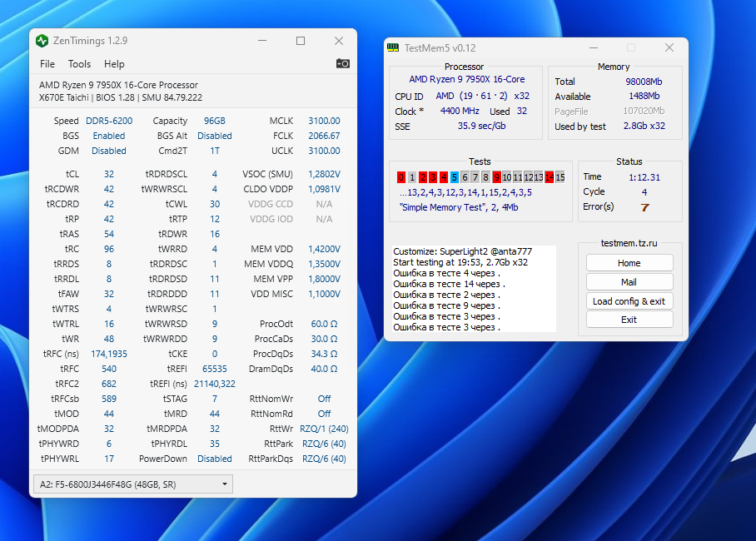Click the BGS Enabled value
Viewport: 756px width, 541px height.
109,136
